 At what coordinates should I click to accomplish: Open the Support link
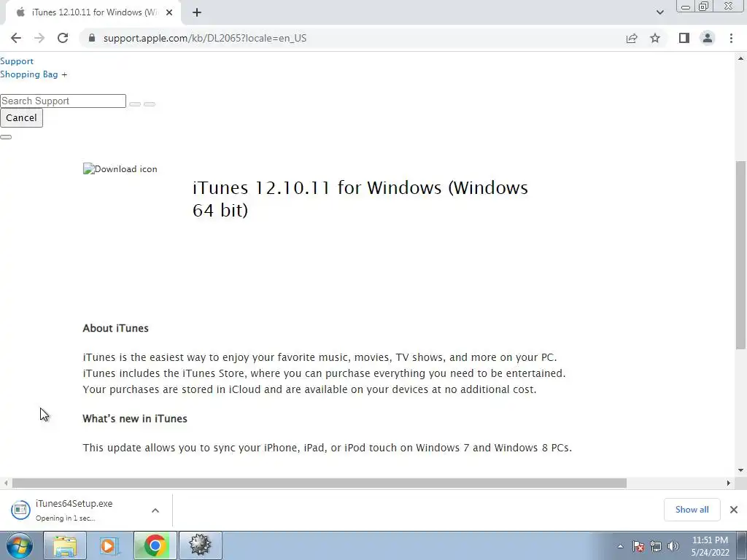pyautogui.click(x=17, y=61)
